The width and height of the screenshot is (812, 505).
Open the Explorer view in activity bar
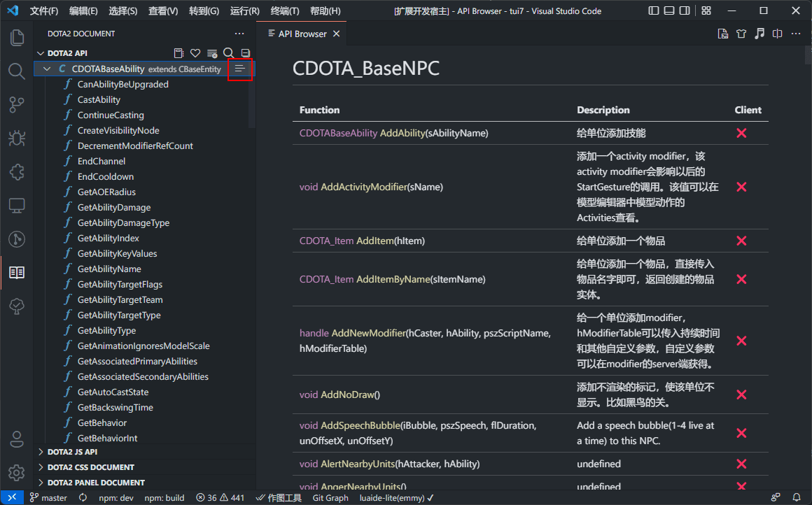point(17,37)
